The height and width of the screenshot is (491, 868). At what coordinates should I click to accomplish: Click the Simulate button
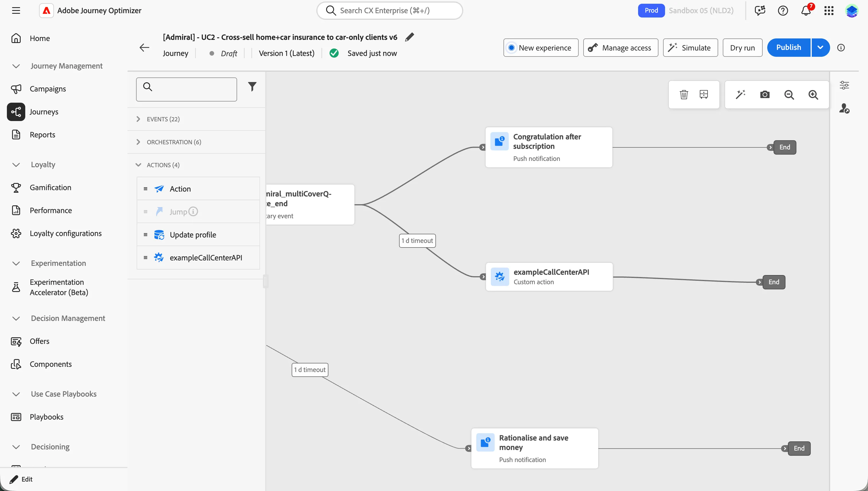click(690, 48)
